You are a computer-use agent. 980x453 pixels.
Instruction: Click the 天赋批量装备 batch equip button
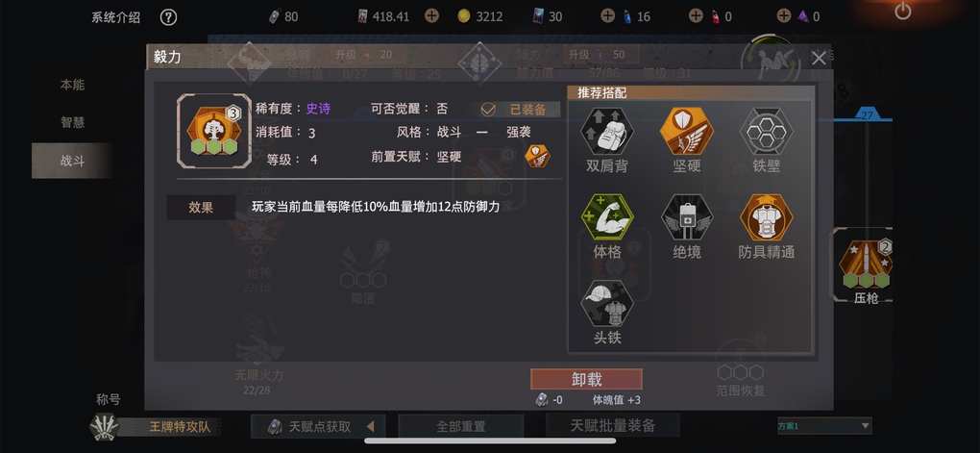point(613,426)
